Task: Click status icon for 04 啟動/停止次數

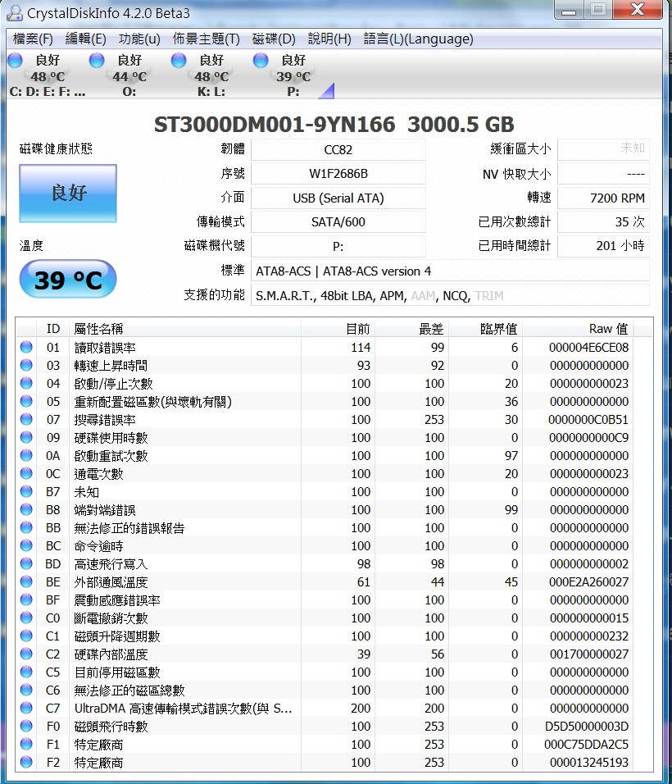Action: click(x=26, y=383)
